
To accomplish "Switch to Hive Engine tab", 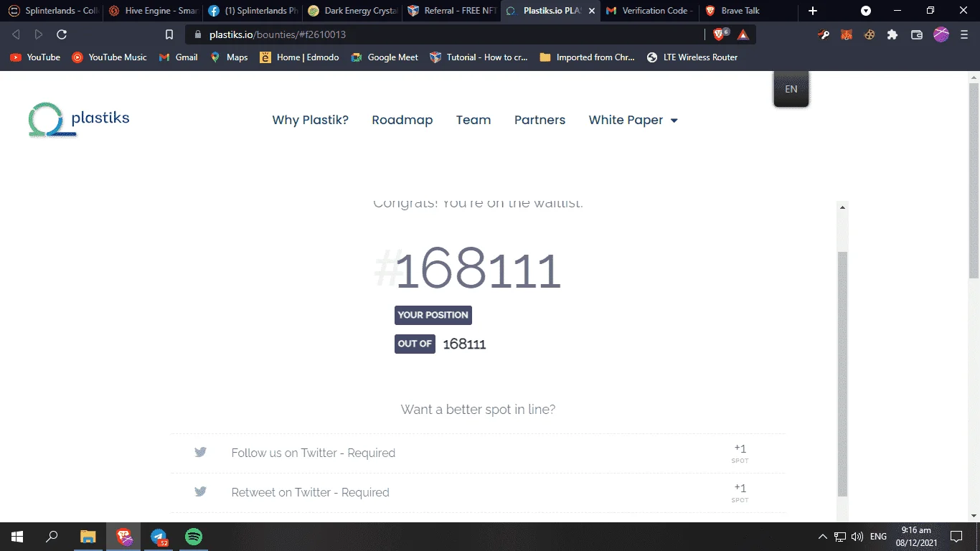I will 153,11.
